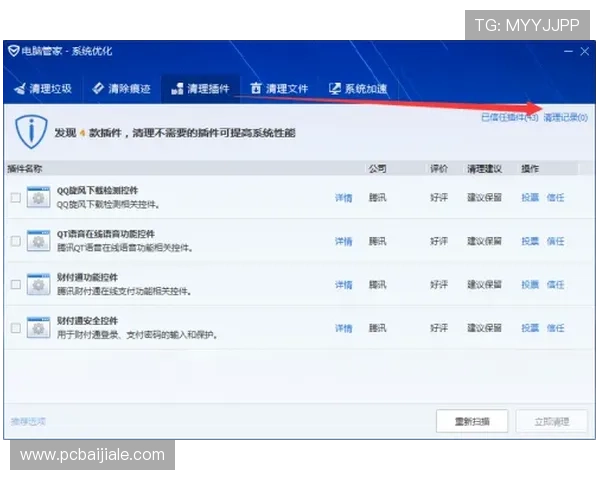The image size is (600, 480).
Task: Enable the 财付通功能控件 checkbox
Action: click(x=16, y=284)
